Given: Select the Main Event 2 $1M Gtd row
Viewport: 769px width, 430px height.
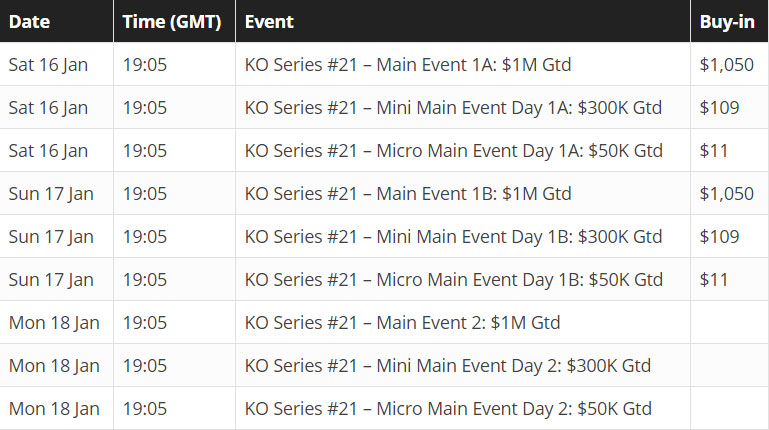Looking at the screenshot, I should click(x=384, y=322).
